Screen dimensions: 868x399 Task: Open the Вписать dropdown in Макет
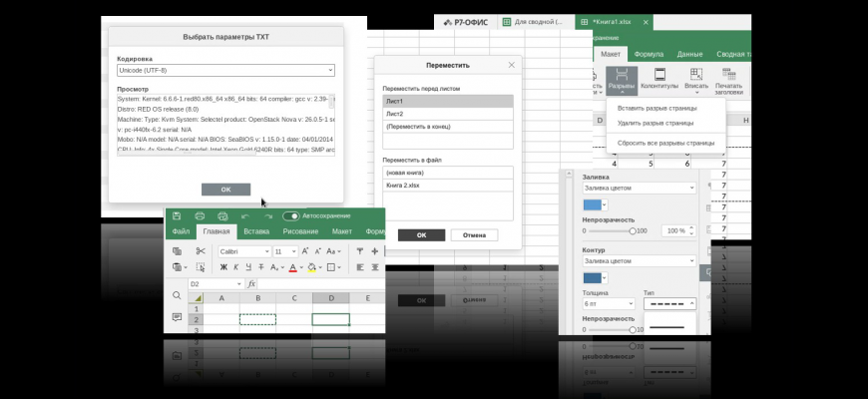696,81
